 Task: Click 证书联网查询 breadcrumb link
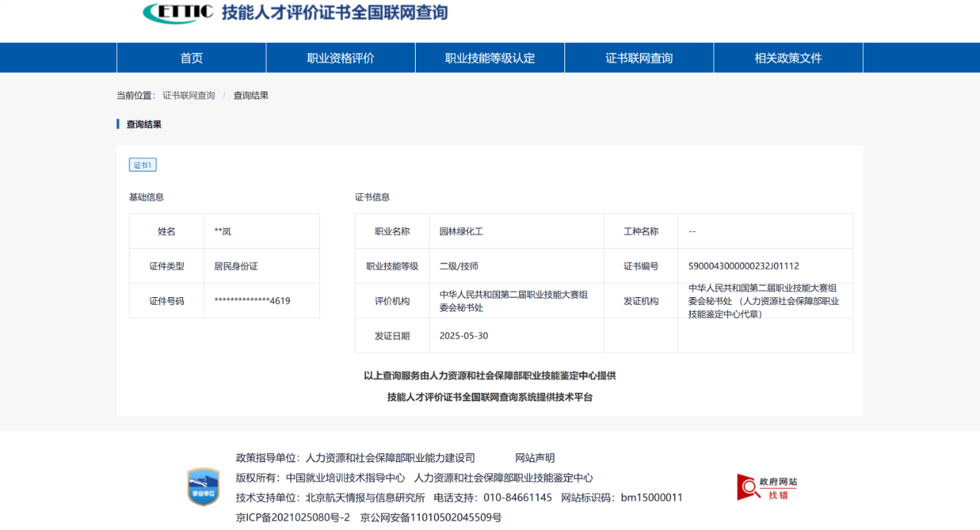click(188, 96)
